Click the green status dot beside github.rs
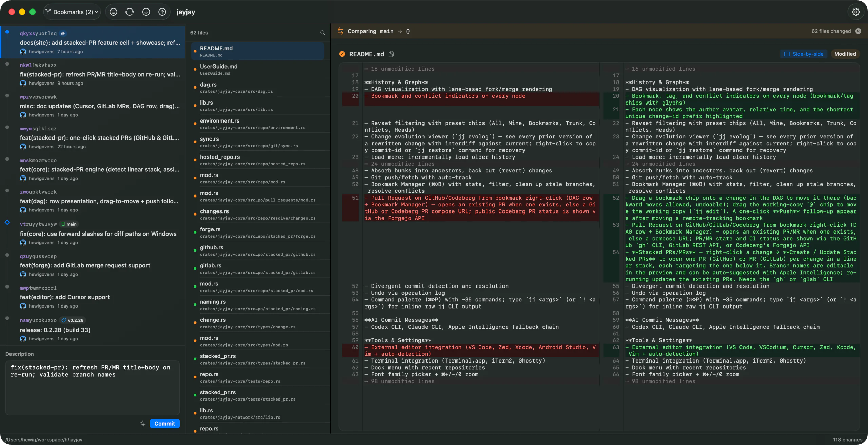 (195, 251)
